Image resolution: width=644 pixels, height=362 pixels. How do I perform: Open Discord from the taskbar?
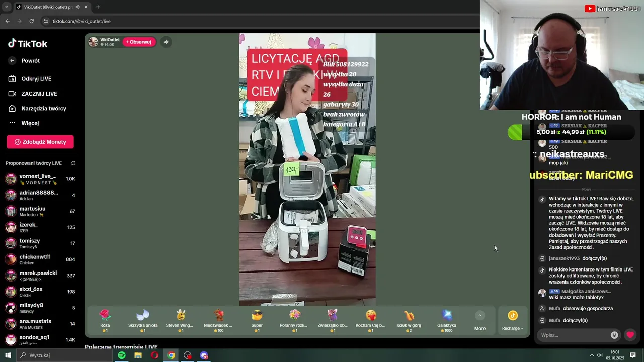[204, 355]
